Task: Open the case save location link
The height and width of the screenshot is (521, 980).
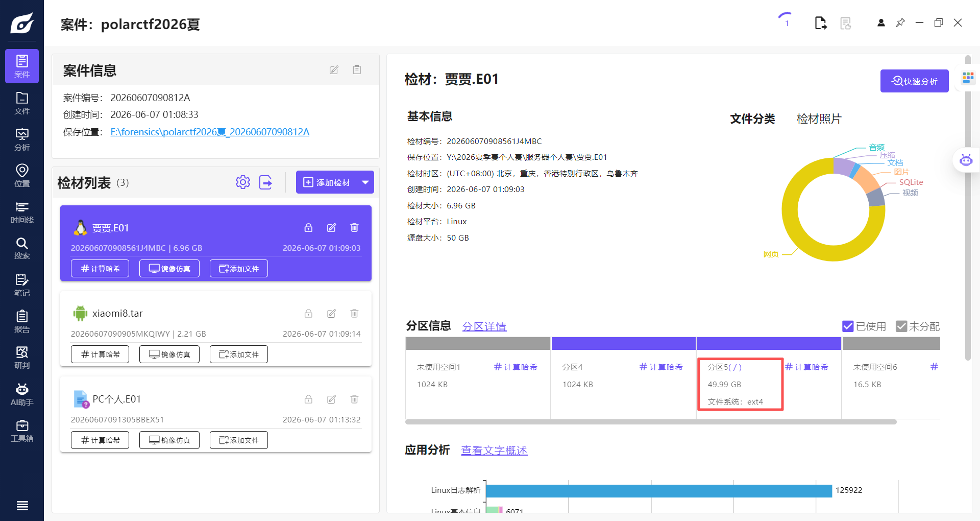Action: click(210, 132)
